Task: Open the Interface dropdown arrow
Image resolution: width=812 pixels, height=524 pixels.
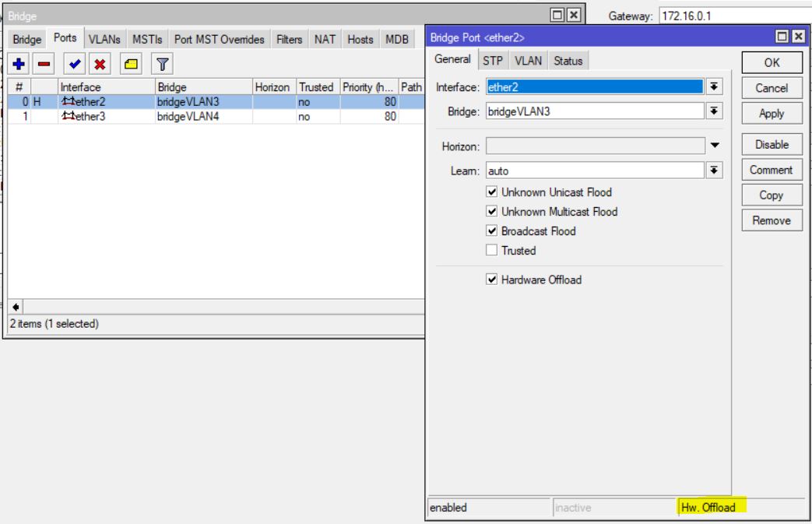Action: point(714,87)
